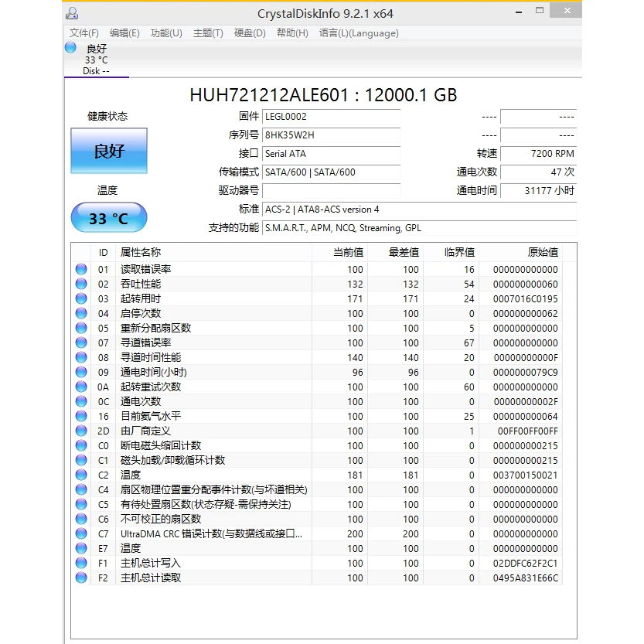Click status orb for attribute C4 扇区物理位置重分配事件计数
The height and width of the screenshot is (644, 644).
[x=81, y=489]
